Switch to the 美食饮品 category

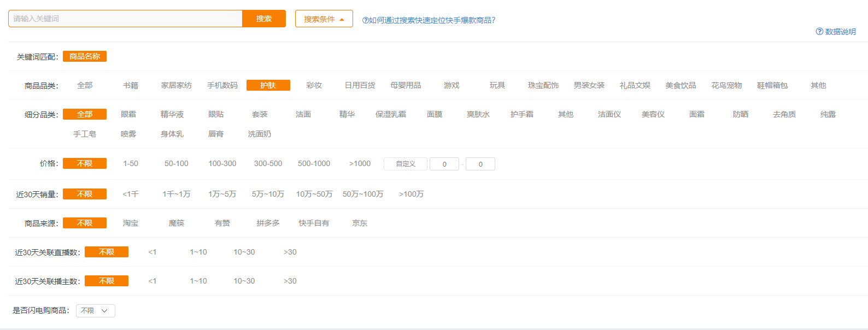[x=681, y=85]
